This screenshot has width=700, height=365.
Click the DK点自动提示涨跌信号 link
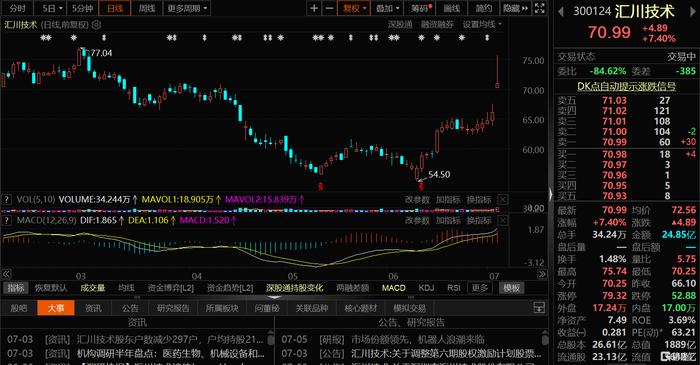[x=626, y=86]
